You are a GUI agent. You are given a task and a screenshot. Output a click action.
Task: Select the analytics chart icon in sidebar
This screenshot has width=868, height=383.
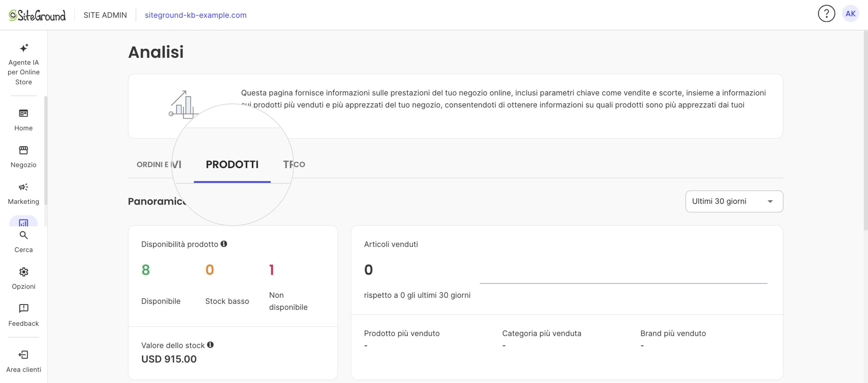coord(23,222)
